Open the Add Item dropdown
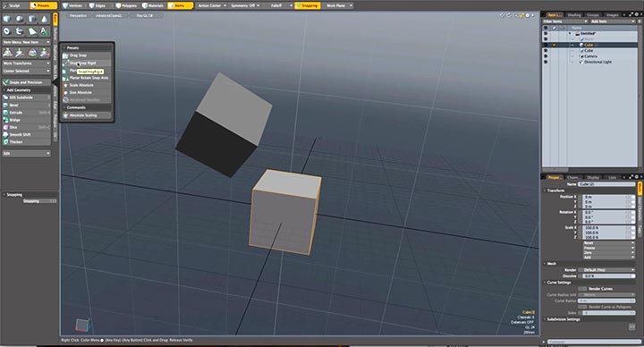This screenshot has height=347, width=644. pos(613,21)
